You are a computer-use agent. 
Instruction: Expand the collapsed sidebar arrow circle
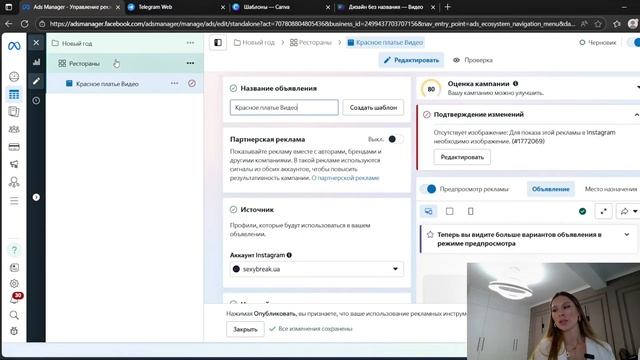[36, 197]
